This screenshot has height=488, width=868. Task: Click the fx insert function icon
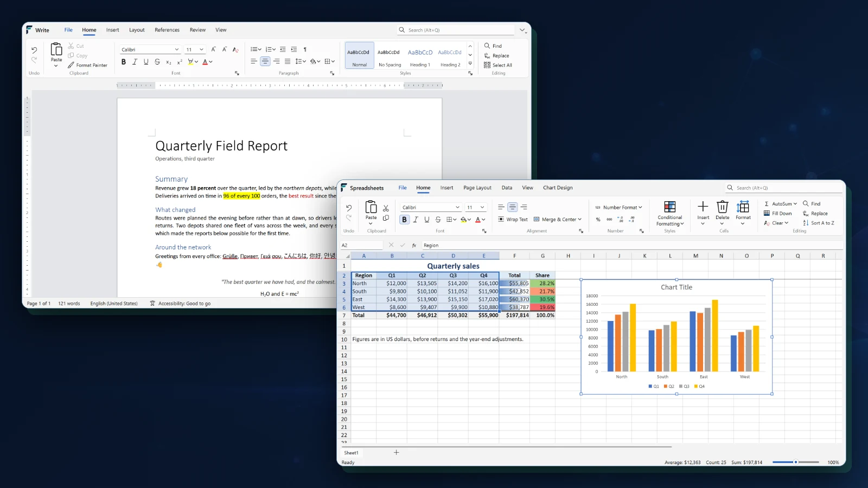tap(414, 246)
